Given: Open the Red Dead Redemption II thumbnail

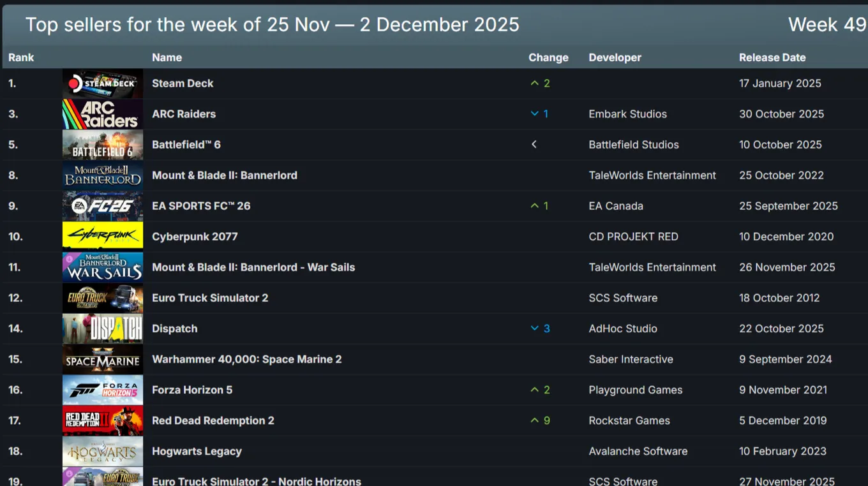Looking at the screenshot, I should [x=103, y=420].
